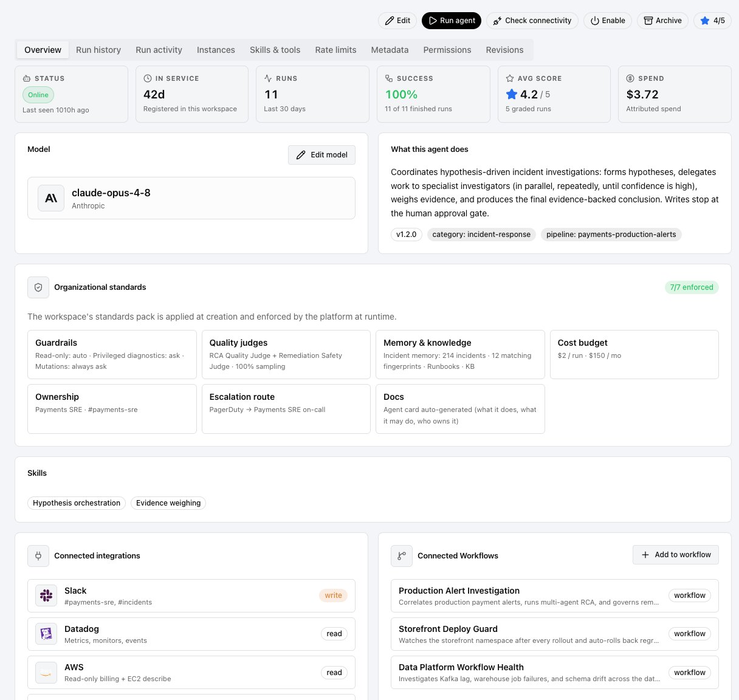Click the $3.72 spend value
Image resolution: width=739 pixels, height=700 pixels.
642,95
